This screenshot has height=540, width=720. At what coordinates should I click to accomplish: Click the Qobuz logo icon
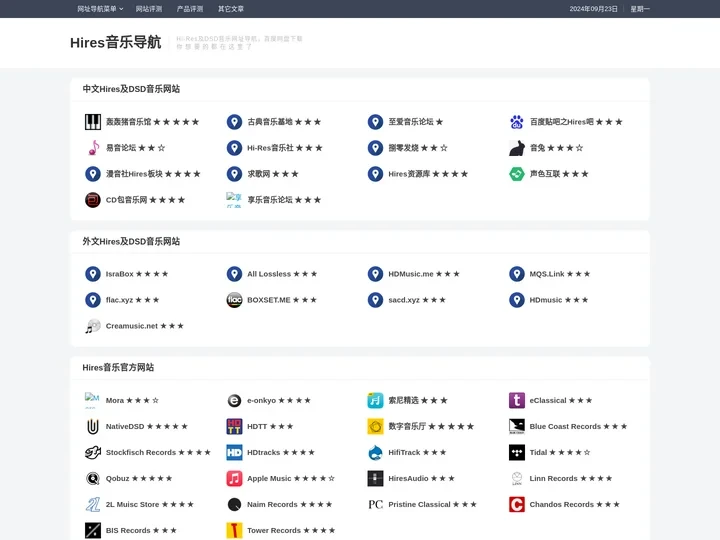click(x=93, y=478)
